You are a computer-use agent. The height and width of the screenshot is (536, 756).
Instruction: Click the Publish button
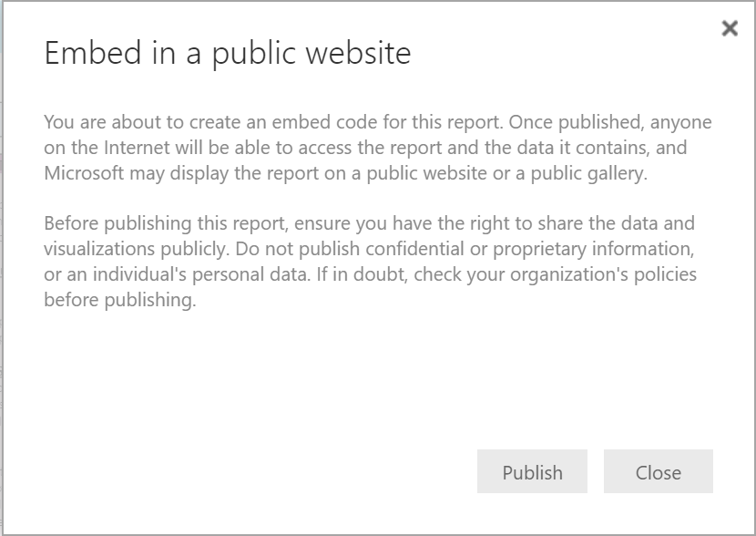532,471
